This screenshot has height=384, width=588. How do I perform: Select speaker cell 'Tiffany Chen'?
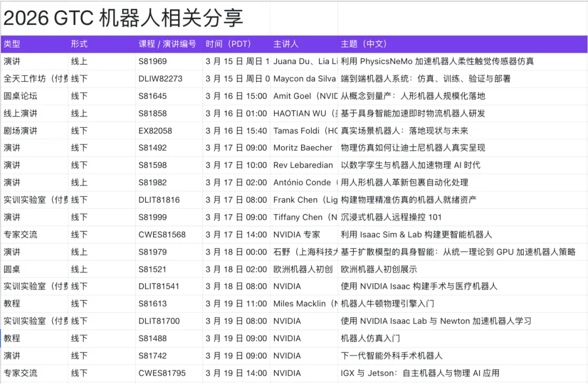305,217
